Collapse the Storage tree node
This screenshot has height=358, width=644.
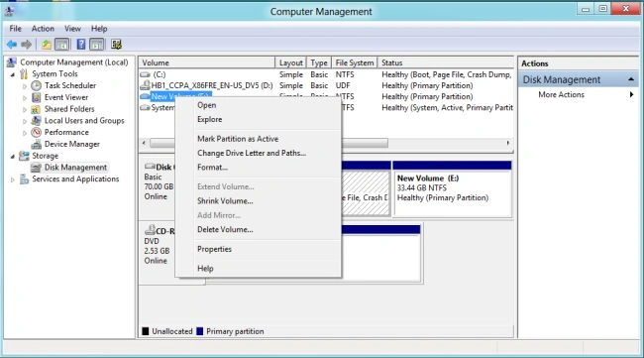(13, 156)
